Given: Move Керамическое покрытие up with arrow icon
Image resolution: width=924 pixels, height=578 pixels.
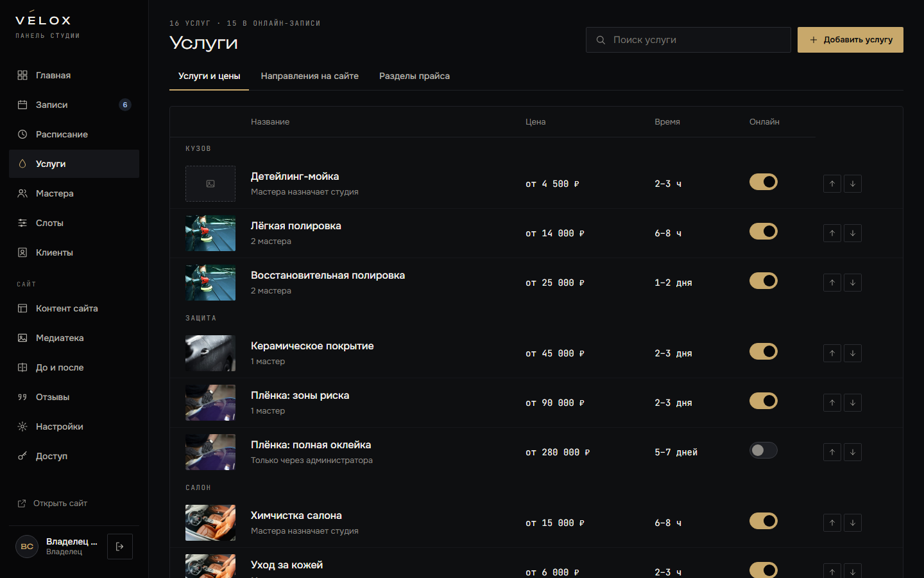Looking at the screenshot, I should pyautogui.click(x=832, y=353).
